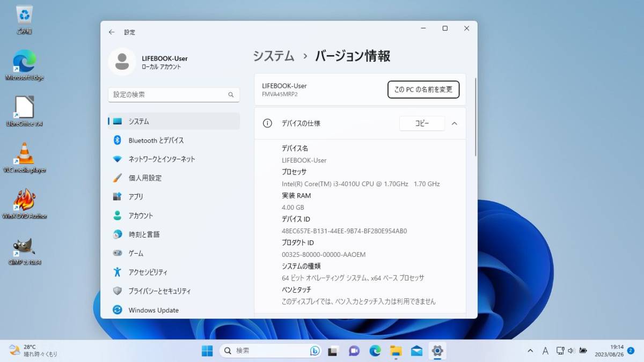
Task: Click the バージョン情報 page heading
Action: point(353,56)
